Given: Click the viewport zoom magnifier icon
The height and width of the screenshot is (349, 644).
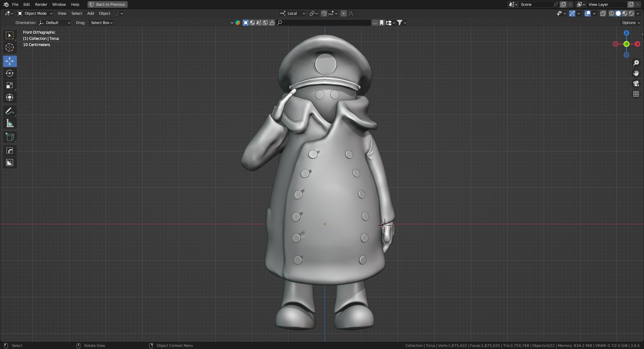Looking at the screenshot, I should [636, 63].
